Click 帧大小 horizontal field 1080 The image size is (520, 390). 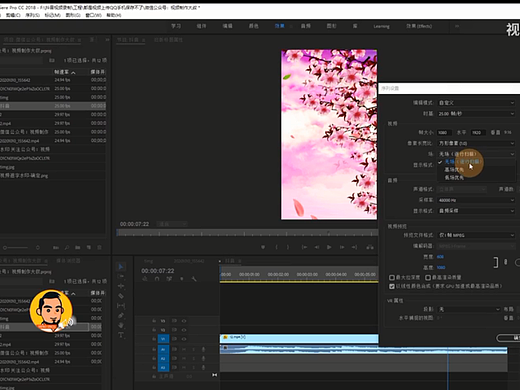(444, 133)
